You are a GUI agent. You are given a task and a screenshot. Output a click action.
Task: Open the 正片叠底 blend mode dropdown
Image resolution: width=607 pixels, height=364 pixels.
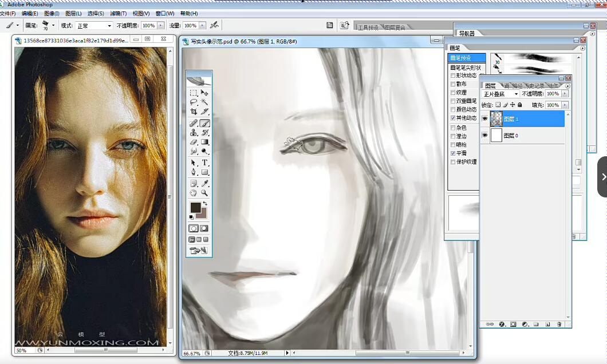501,94
